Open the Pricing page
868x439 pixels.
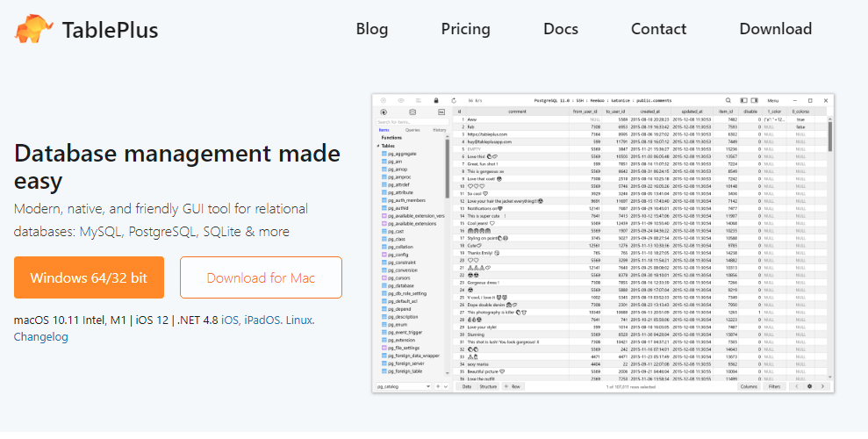tap(465, 29)
